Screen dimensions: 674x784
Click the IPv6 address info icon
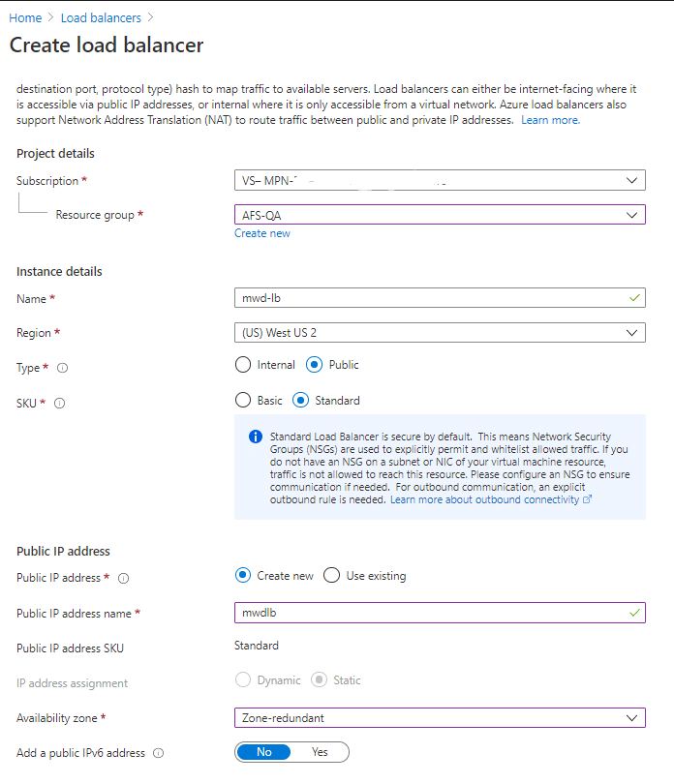tap(158, 753)
